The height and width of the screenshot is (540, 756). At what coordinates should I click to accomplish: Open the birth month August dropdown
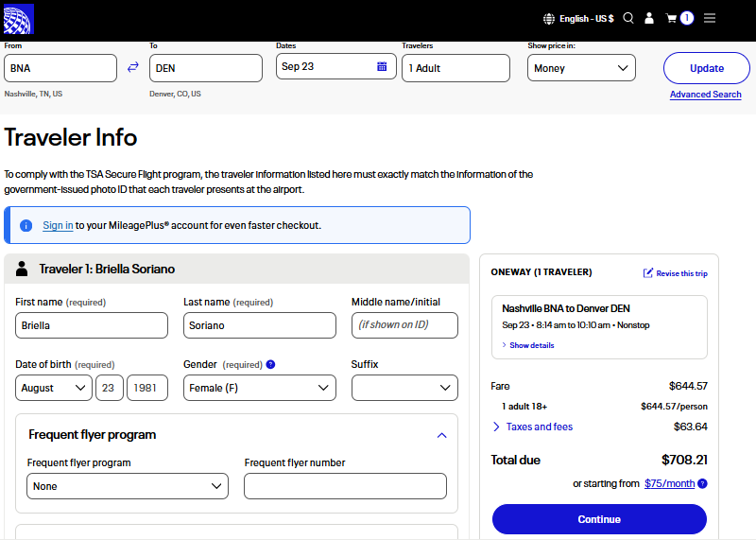pyautogui.click(x=54, y=388)
